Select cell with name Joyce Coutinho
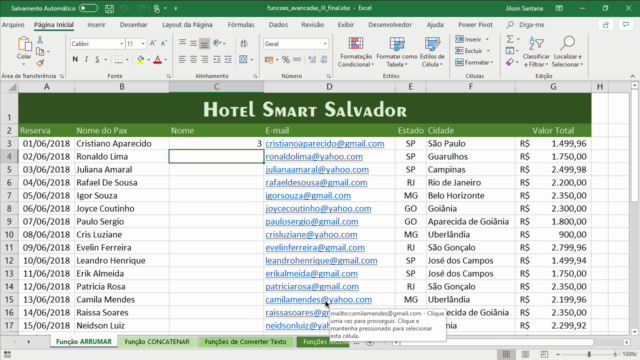Viewport: 640px width, 360px height. (122, 209)
